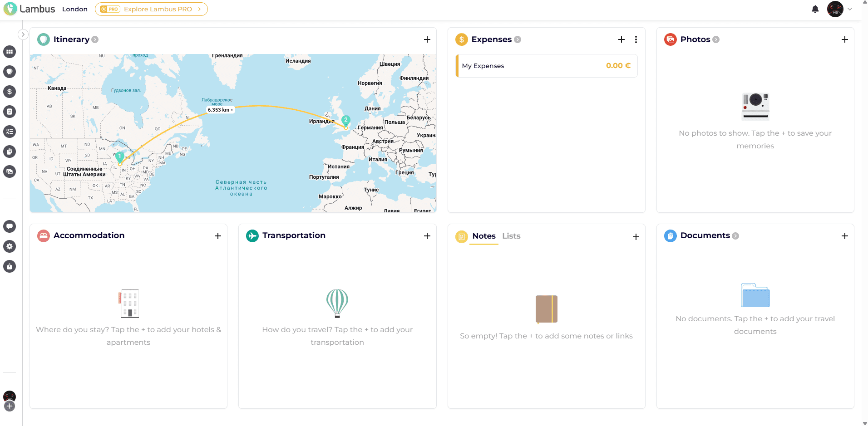868x426 pixels.
Task: Add a trip member via plus icon
Action: pos(10,406)
